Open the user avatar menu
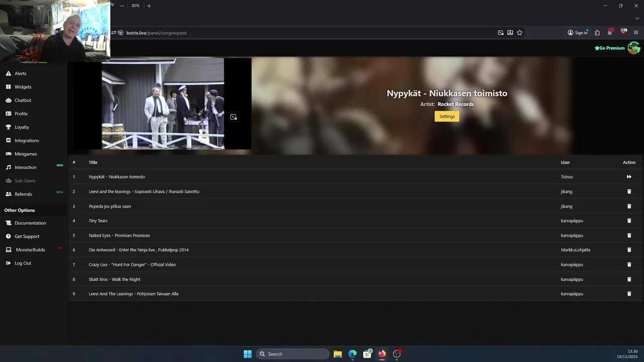The height and width of the screenshot is (362, 644). click(x=633, y=48)
